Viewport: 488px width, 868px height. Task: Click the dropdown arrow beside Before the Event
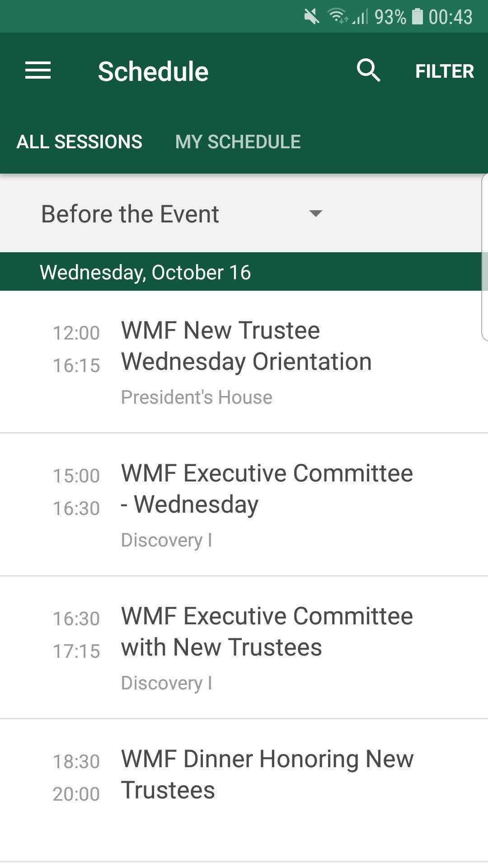(x=315, y=213)
